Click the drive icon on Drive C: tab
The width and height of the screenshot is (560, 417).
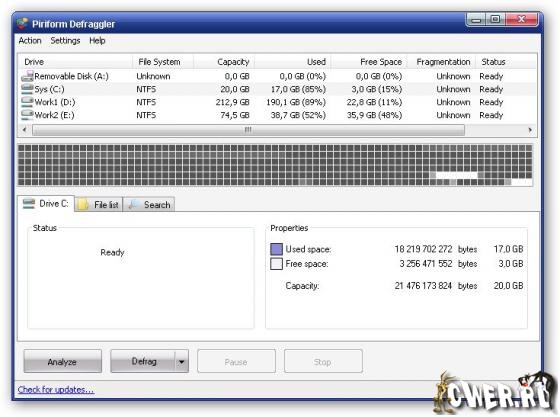(29, 204)
